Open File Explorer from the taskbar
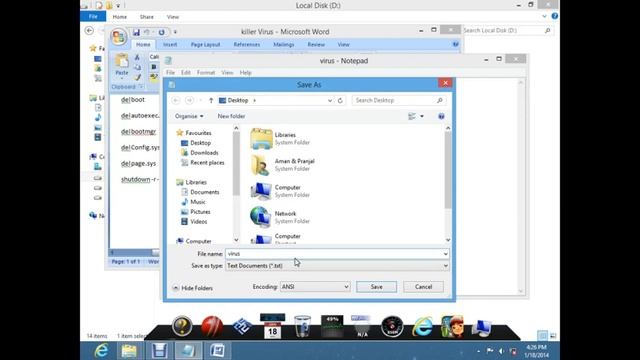Viewport: 640px width, 360px height. 129,351
